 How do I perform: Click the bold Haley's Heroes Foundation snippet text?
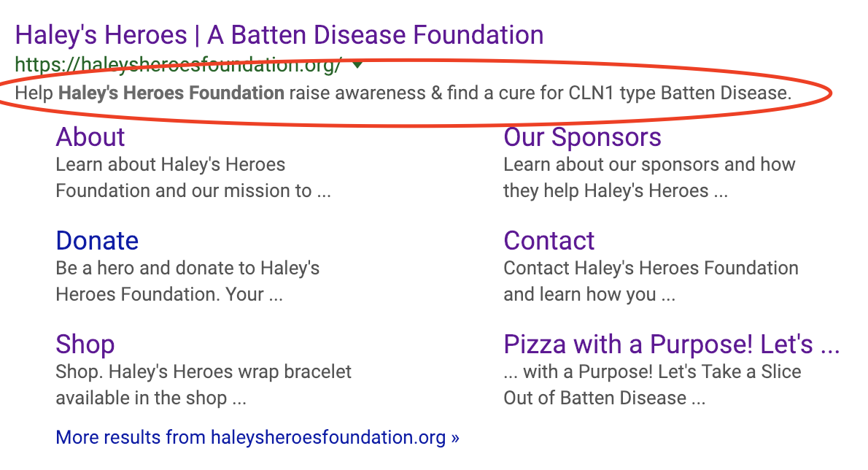tap(171, 93)
